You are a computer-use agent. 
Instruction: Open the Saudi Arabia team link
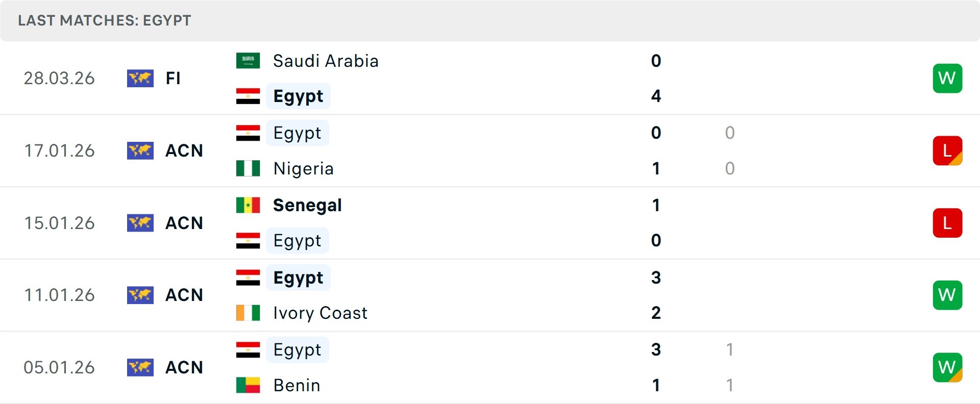326,61
